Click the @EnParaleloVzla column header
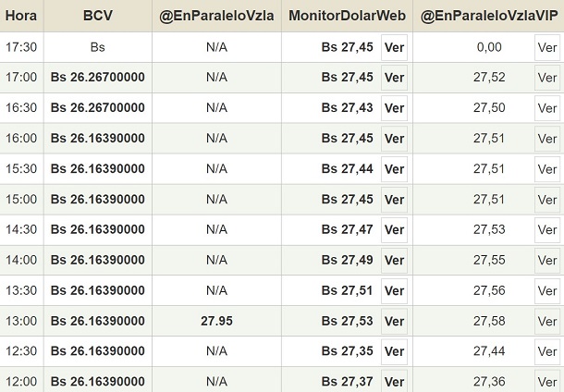The width and height of the screenshot is (564, 392). [216, 16]
